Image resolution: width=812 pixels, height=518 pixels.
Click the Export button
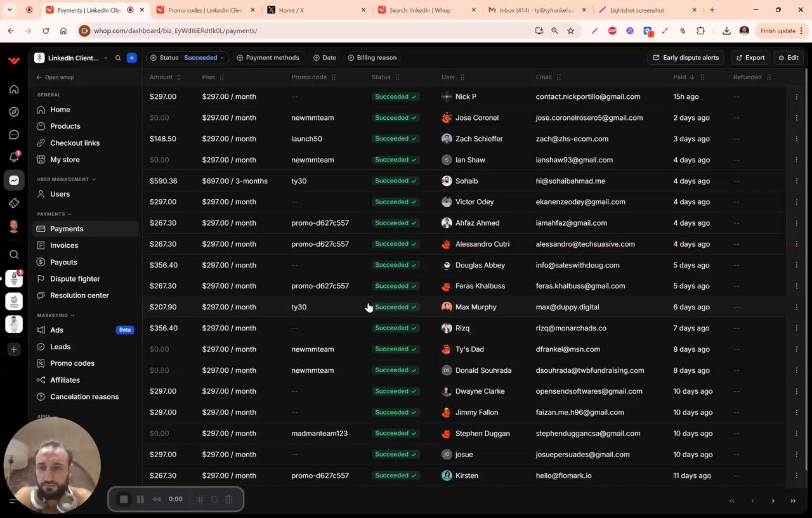[x=750, y=58]
